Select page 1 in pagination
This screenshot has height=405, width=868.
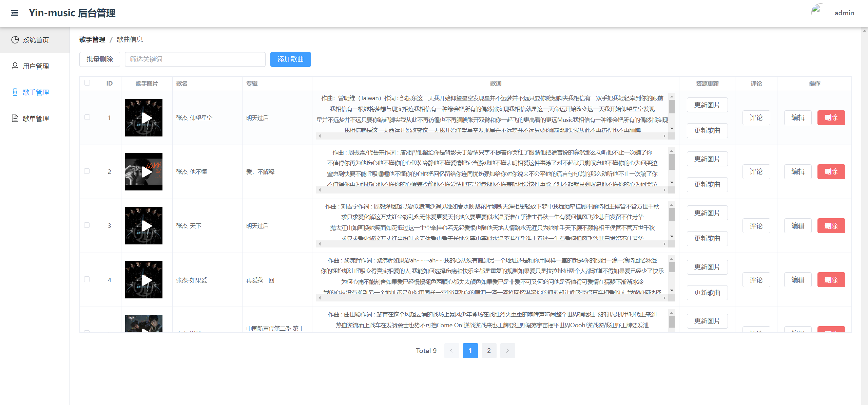click(470, 351)
